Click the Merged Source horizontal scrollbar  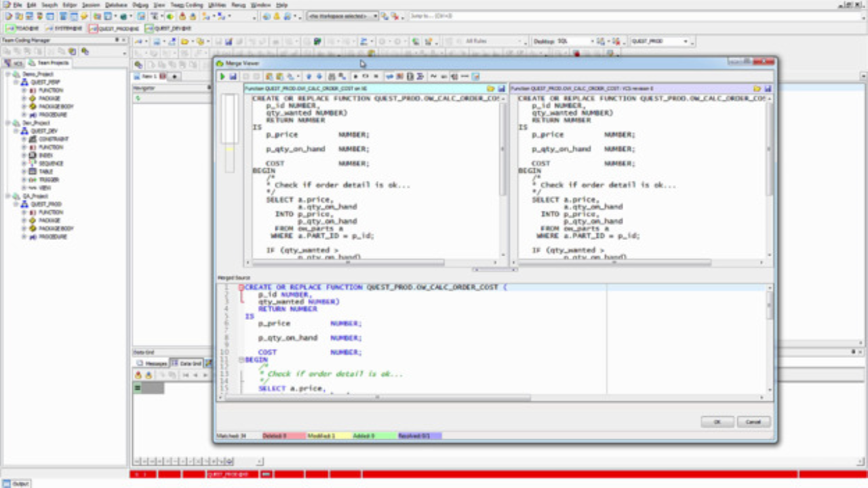coord(377,397)
